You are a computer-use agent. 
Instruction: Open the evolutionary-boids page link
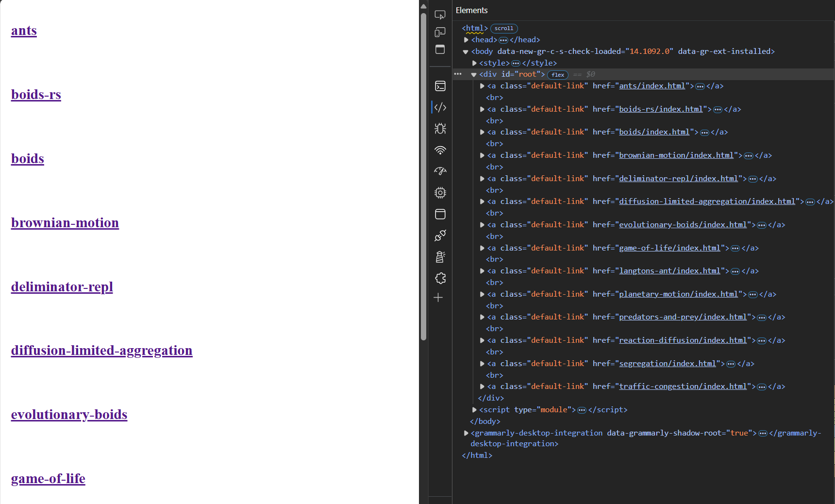69,415
